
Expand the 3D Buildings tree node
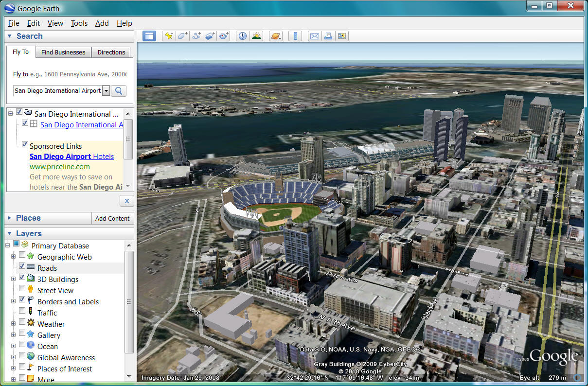[x=13, y=279]
